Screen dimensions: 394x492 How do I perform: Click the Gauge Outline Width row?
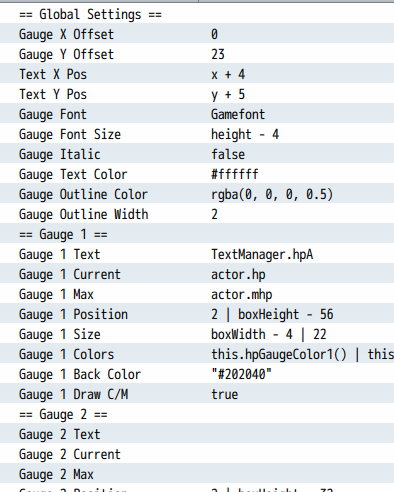coord(197,214)
